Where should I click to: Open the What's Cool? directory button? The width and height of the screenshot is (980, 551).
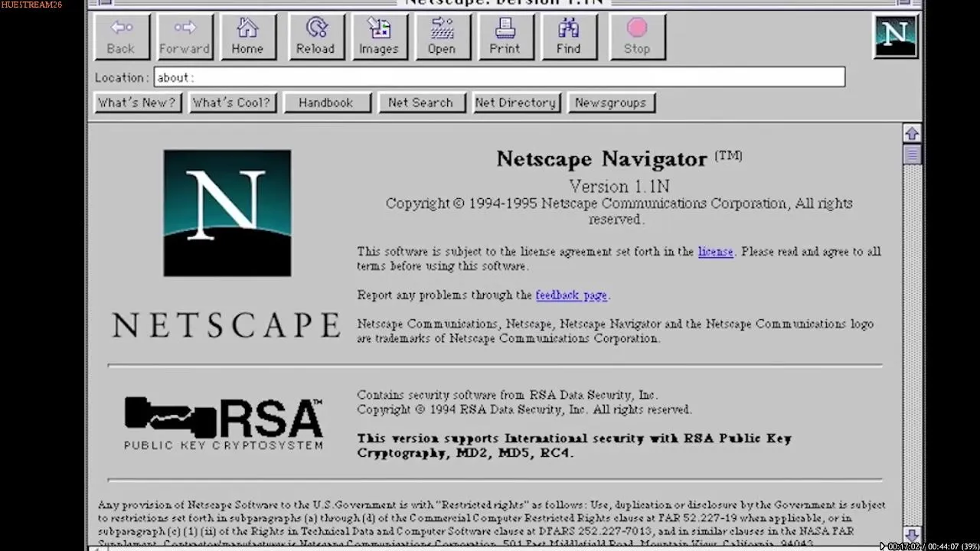231,103
